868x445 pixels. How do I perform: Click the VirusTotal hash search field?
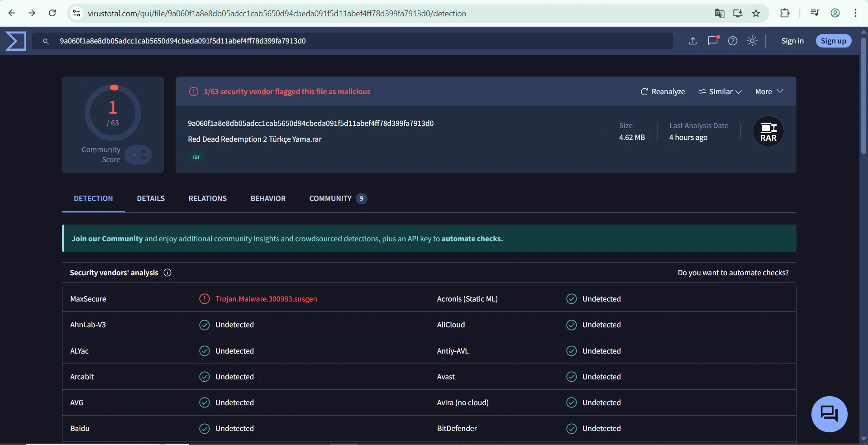tap(353, 41)
